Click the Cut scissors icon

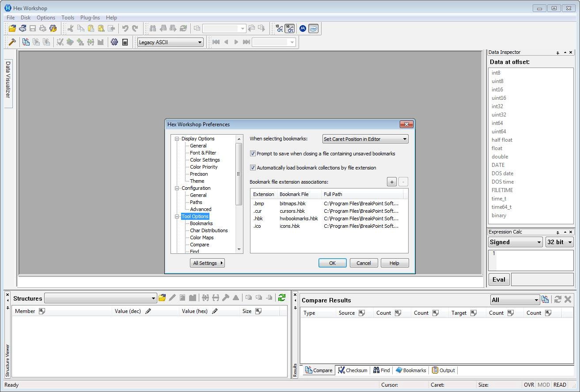click(70, 28)
